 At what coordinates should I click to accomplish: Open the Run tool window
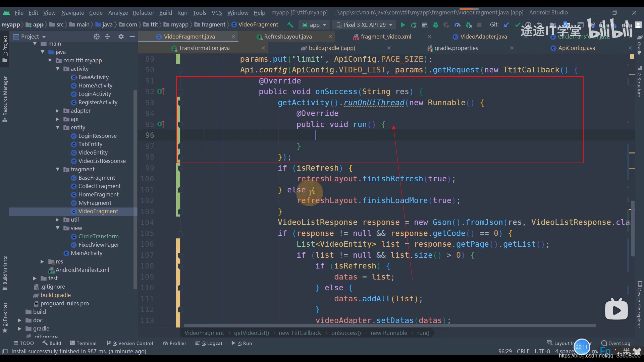point(241,343)
